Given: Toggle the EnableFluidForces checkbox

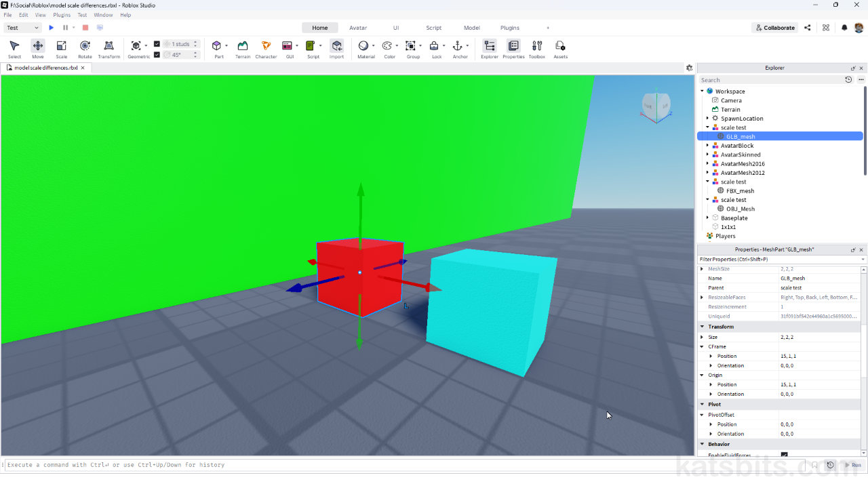Looking at the screenshot, I should pos(784,455).
